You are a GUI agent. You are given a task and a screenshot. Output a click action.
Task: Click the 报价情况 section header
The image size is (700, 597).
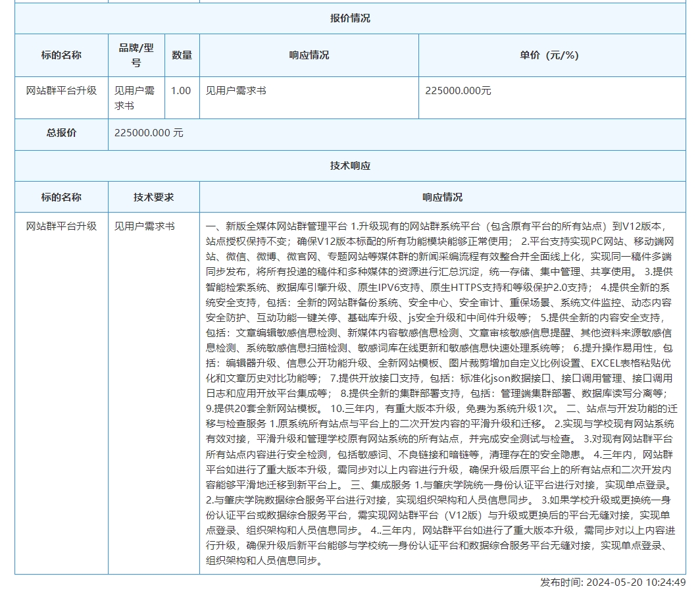[x=350, y=18]
